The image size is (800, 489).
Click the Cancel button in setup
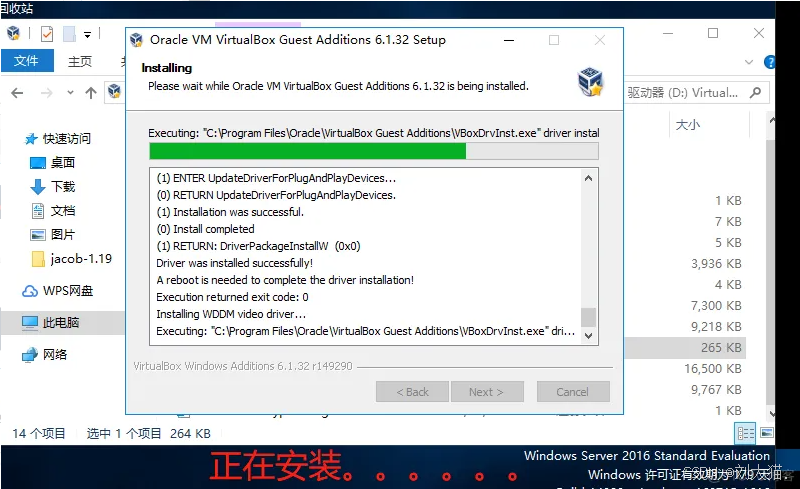(x=573, y=392)
